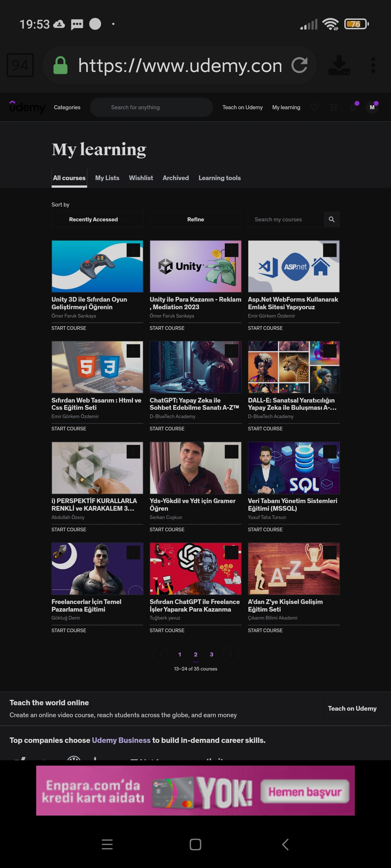Open the shopping cart icon
391x868 pixels.
coord(334,107)
